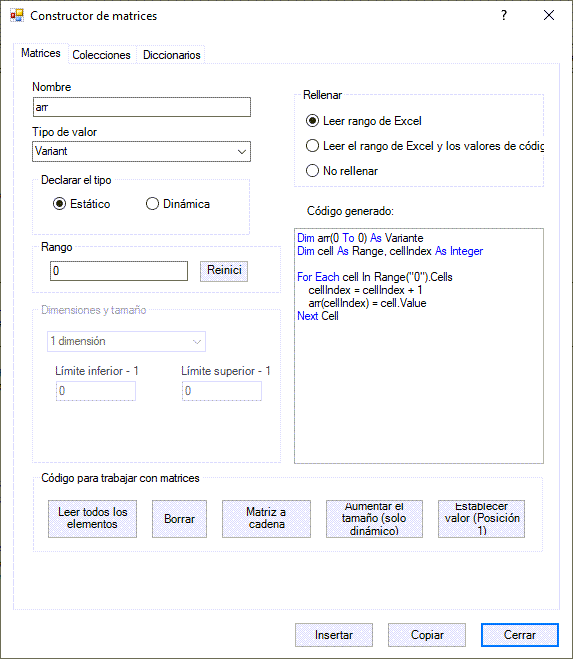573x659 pixels.
Task: Click the Reinici button next to Rango
Action: pyautogui.click(x=224, y=271)
